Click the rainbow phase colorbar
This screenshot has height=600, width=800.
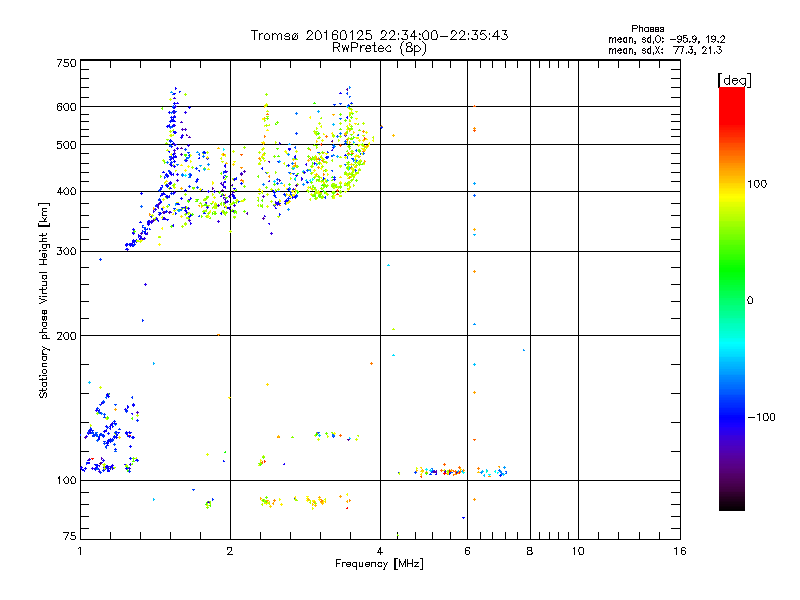732,299
